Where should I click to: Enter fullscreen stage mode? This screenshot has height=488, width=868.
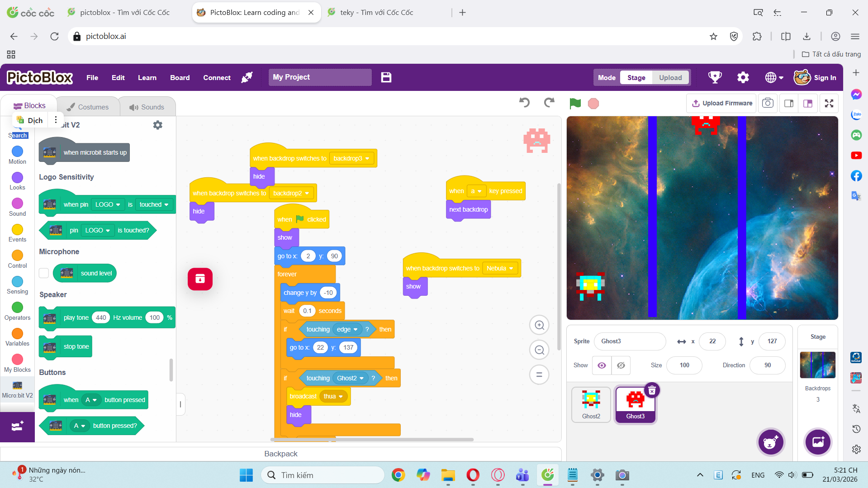point(829,104)
